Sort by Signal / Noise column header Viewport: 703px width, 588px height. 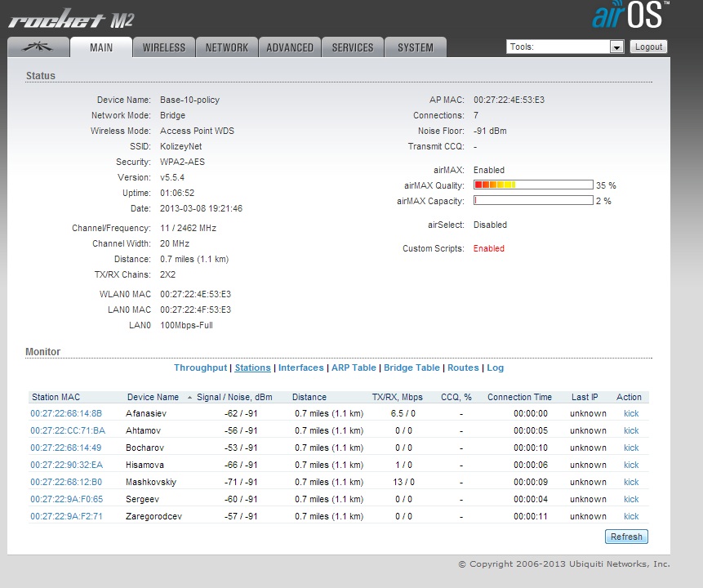coord(234,398)
